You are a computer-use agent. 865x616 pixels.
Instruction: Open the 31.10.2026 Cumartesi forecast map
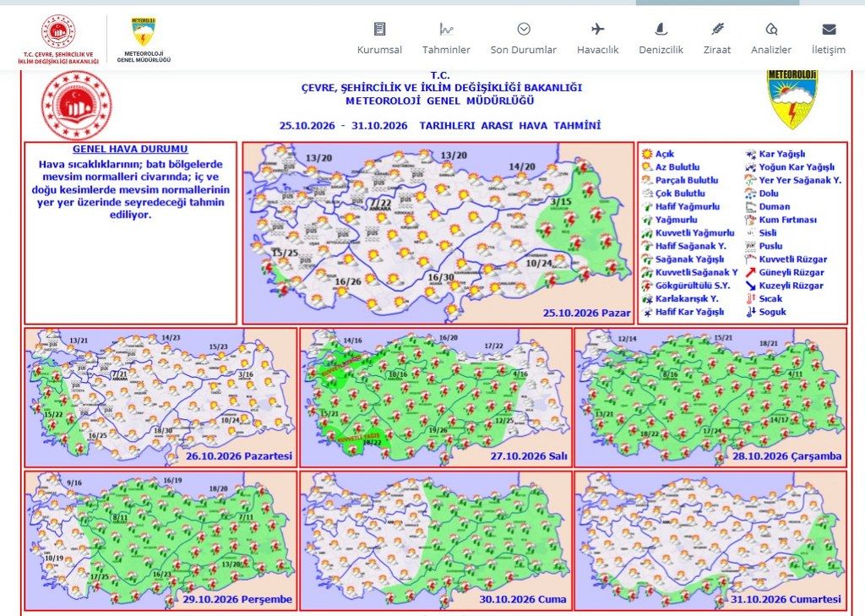pyautogui.click(x=710, y=541)
